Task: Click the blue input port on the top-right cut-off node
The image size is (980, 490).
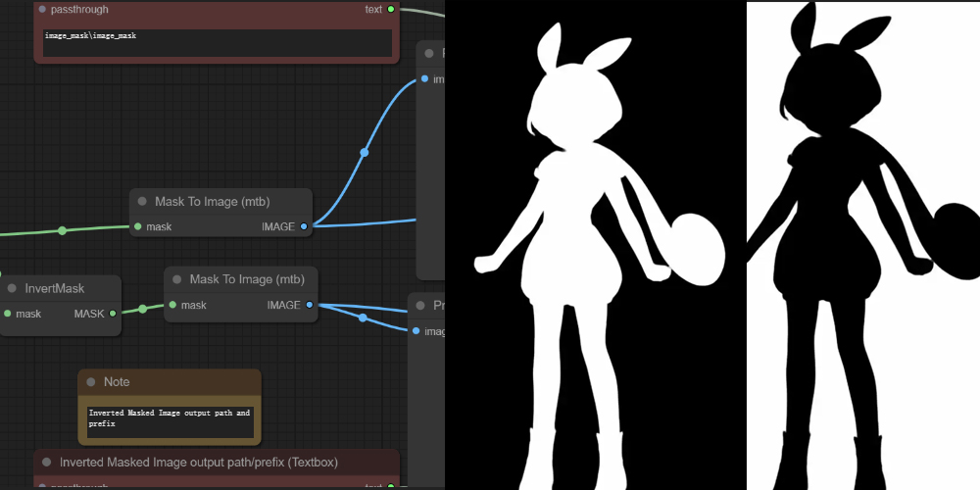Action: (x=425, y=78)
